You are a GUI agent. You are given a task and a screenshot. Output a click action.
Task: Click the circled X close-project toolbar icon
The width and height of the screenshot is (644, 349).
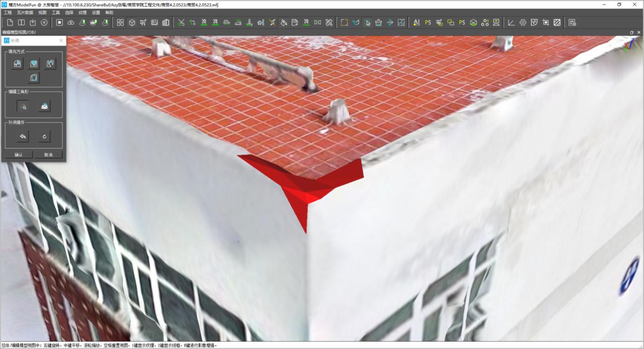44,22
